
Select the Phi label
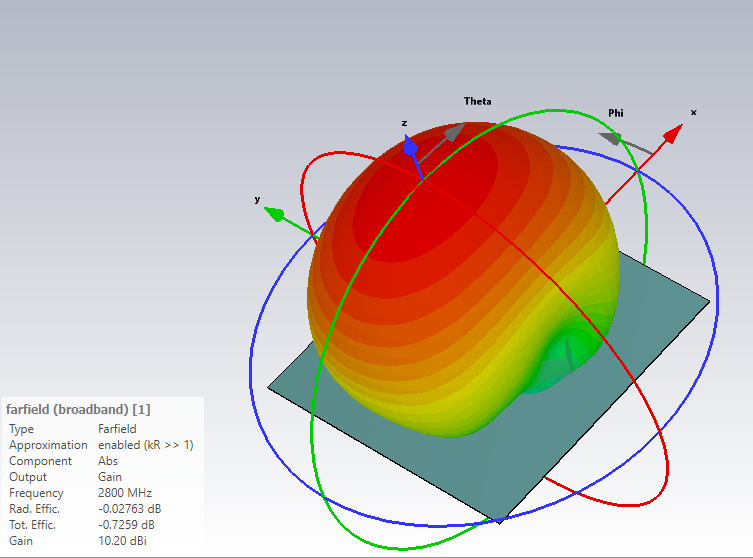[616, 113]
